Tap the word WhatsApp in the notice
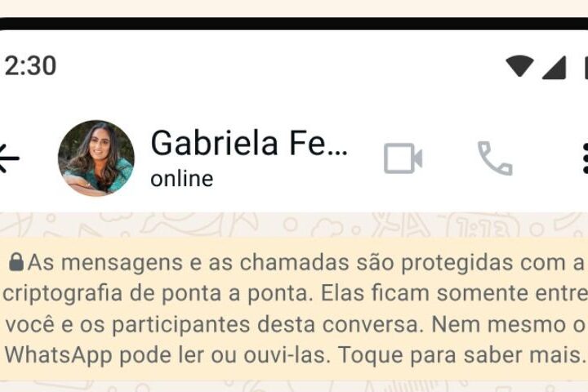The height and width of the screenshot is (392, 588). pyautogui.click(x=58, y=355)
